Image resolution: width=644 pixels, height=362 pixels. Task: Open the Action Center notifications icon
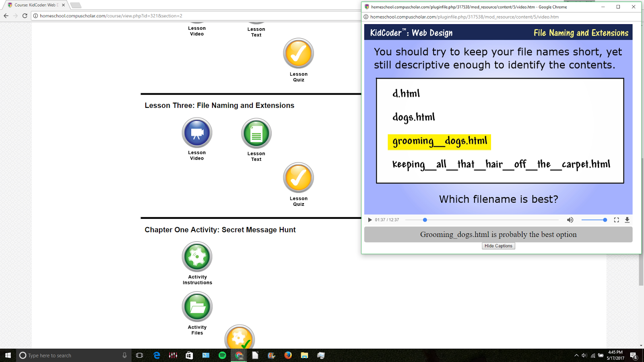(x=634, y=355)
